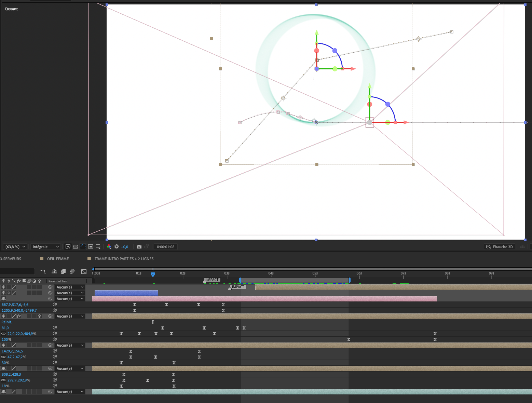Screen dimensions: 532x403
Task: Click the Réinit. link
Action: coord(6,322)
